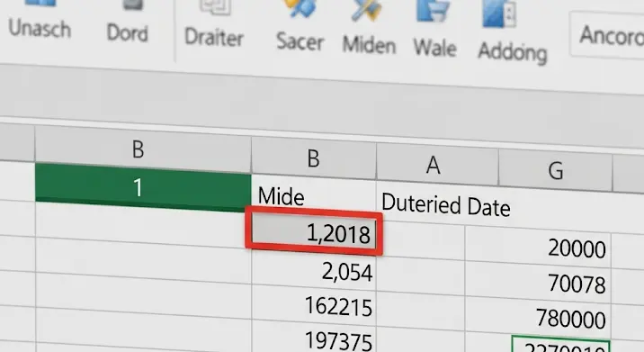
Task: Select the cell showing 70078
Action: point(538,284)
